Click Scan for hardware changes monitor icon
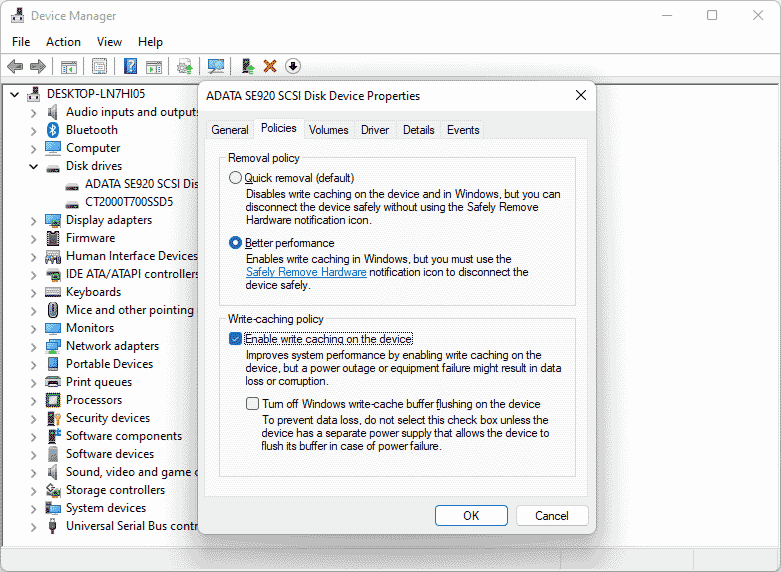The height and width of the screenshot is (572, 781). 216,66
